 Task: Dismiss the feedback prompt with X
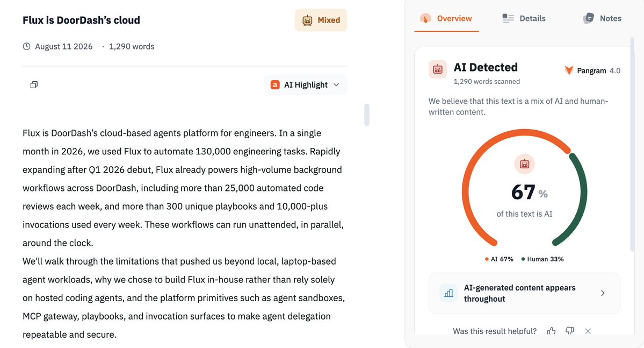588,331
